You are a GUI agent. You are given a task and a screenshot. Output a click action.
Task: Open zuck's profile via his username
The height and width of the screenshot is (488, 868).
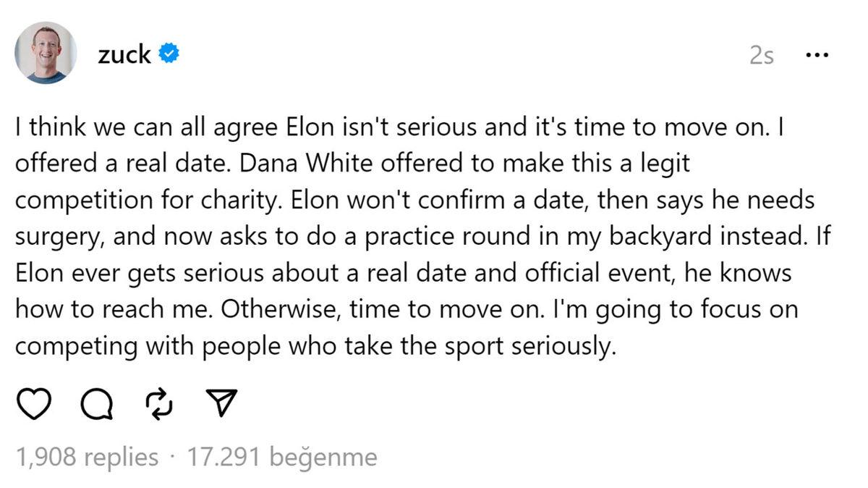pos(127,53)
